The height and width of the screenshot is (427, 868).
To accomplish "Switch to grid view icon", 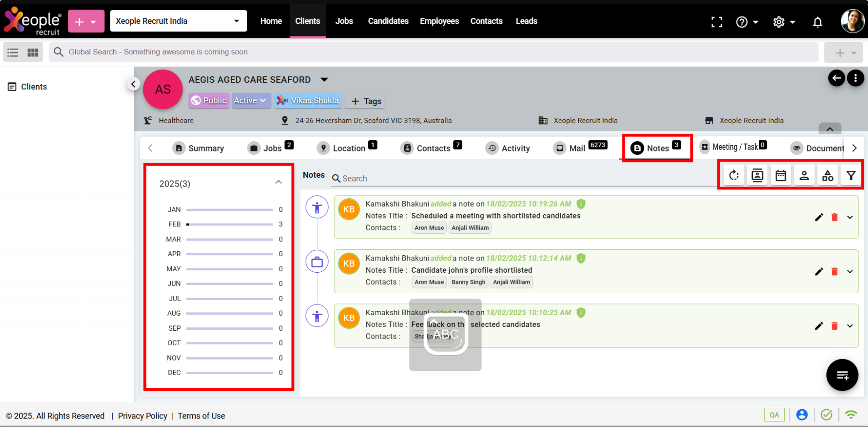I will click(33, 52).
